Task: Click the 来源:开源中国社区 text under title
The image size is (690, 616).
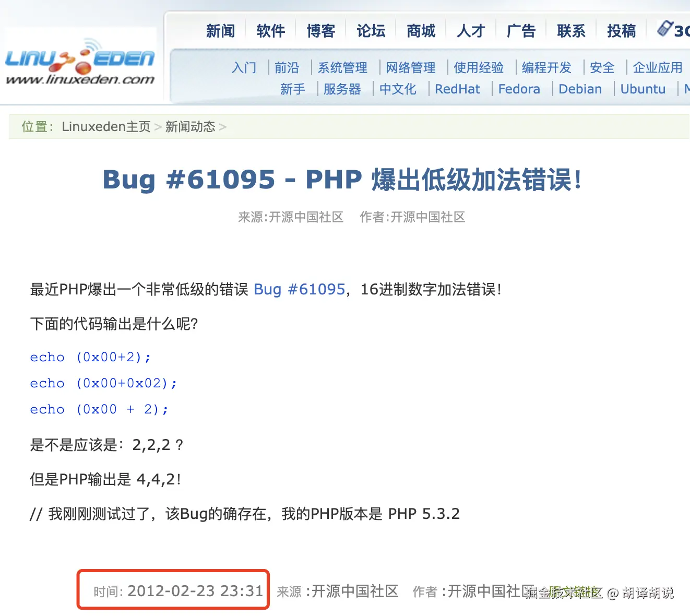Action: coord(291,217)
